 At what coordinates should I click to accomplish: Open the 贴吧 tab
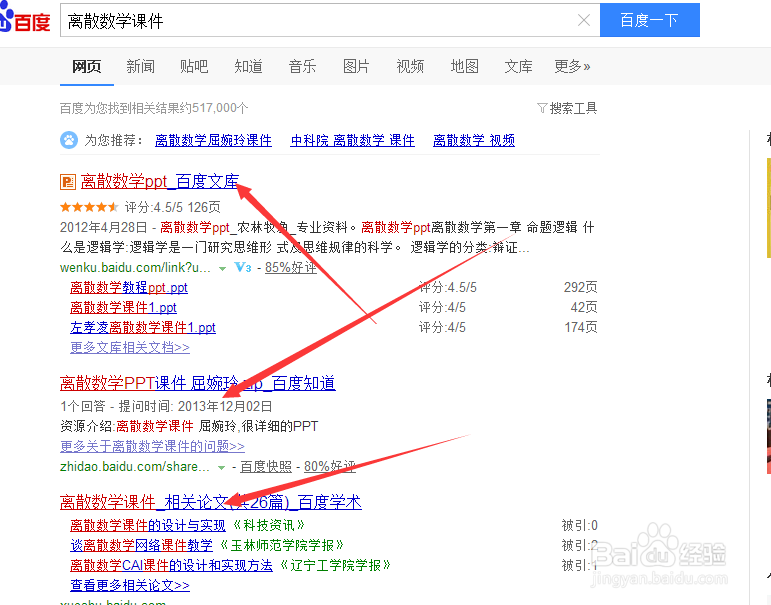tap(194, 66)
